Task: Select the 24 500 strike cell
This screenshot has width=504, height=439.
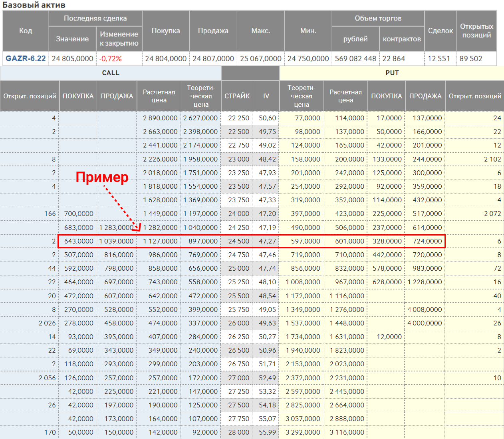Action: coord(238,241)
